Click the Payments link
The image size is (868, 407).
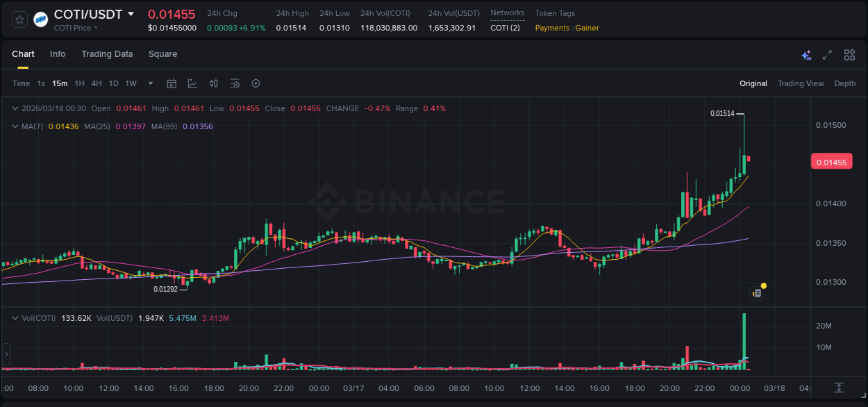tap(551, 28)
